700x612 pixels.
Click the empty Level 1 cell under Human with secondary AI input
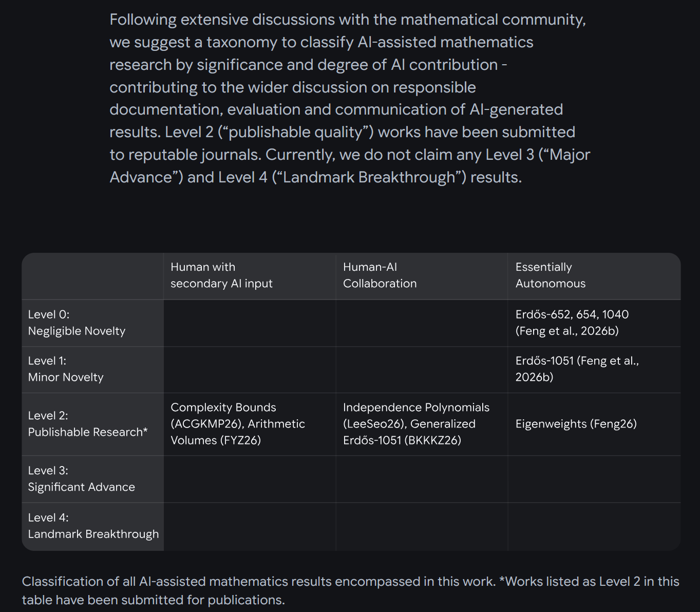250,369
